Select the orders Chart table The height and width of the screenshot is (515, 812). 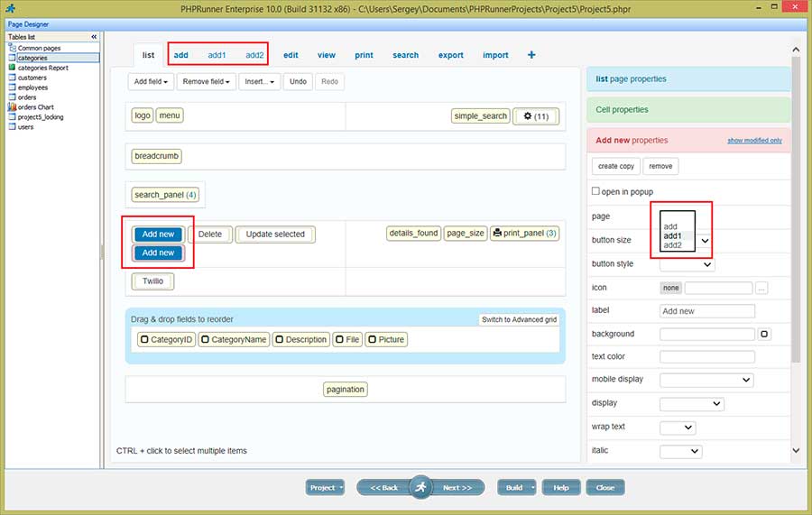[x=36, y=107]
